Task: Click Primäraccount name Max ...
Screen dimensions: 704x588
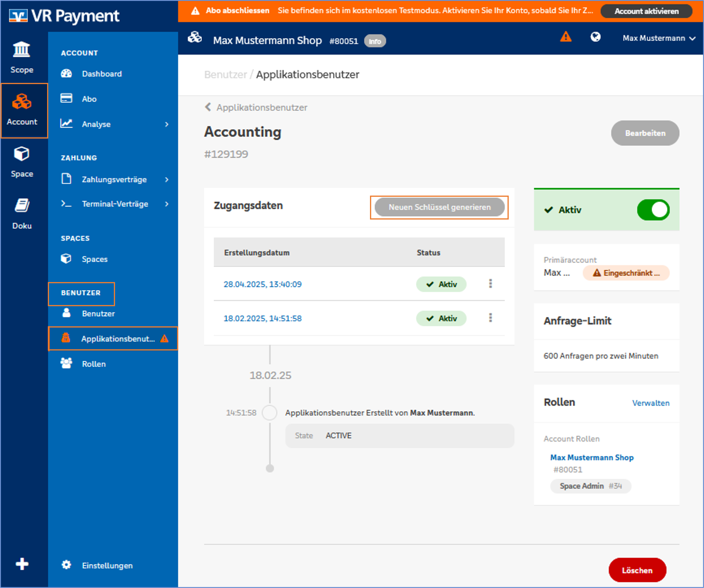Action: (557, 273)
